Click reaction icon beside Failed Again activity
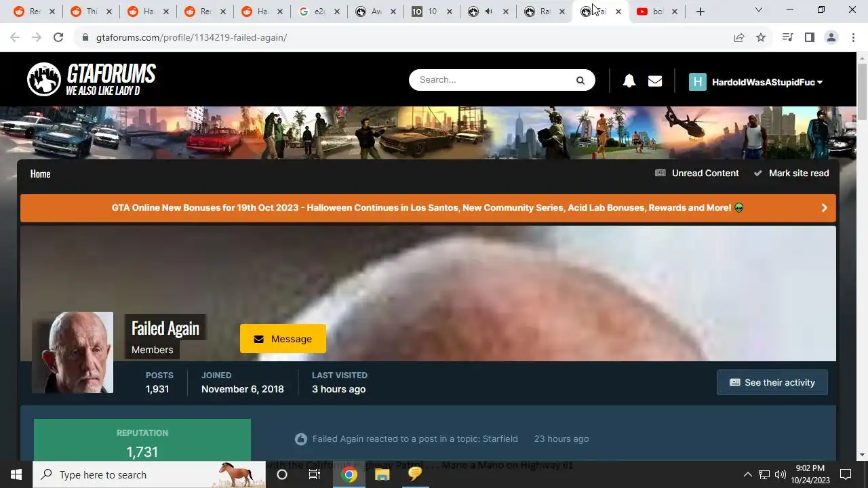Screen dimensions: 868x488 (301, 439)
